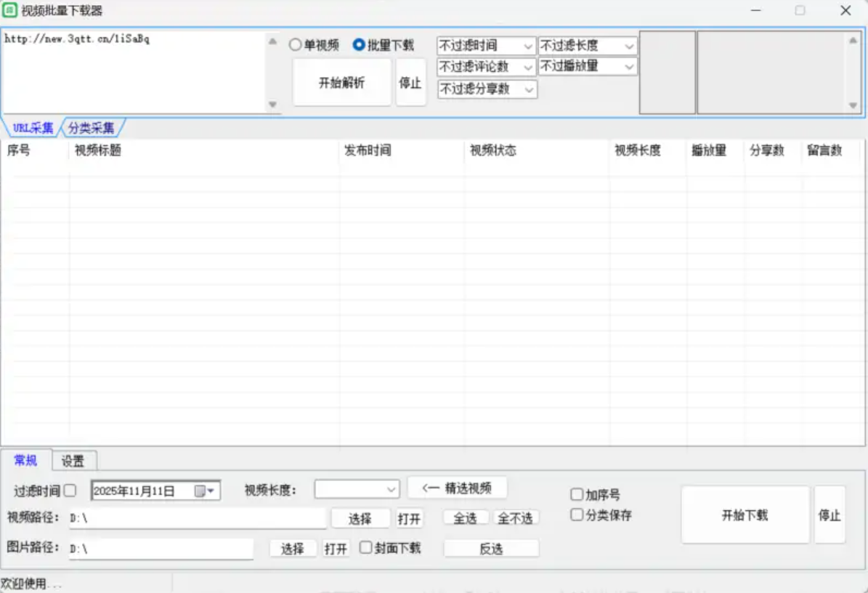Click the 开始解析 button
Image resolution: width=868 pixels, height=593 pixels.
(341, 83)
